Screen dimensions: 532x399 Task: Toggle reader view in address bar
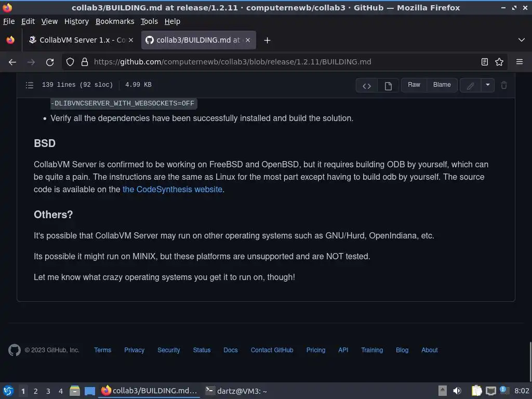(485, 62)
